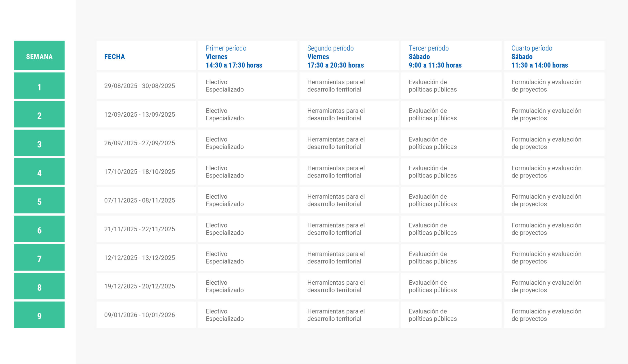Click week number 9 cell

click(x=39, y=315)
